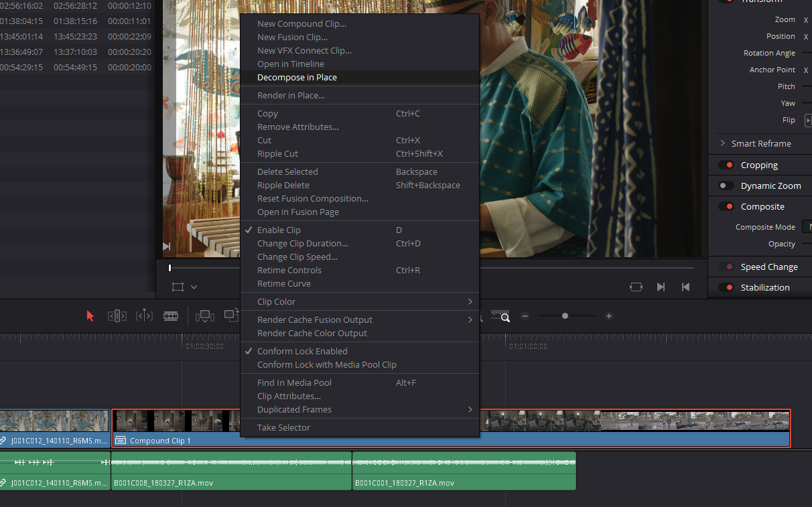Choose Remove Attributes... menu item

pyautogui.click(x=360, y=127)
